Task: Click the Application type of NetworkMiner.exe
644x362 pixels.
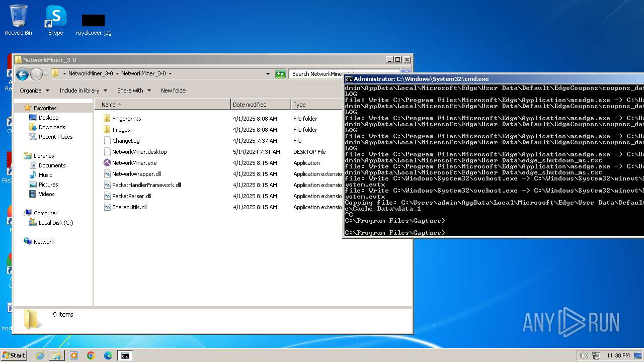Action: 306,163
